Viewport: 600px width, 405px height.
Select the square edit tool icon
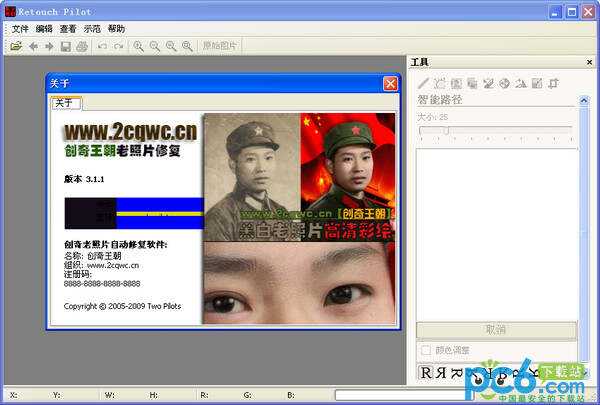coord(537,83)
